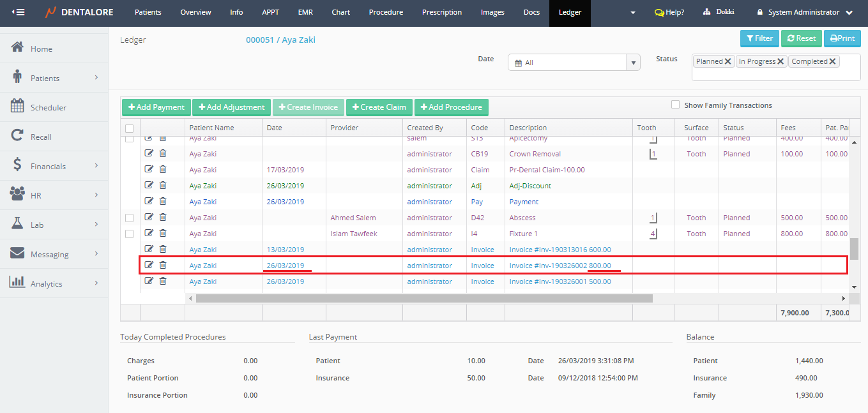Image resolution: width=868 pixels, height=413 pixels.
Task: Remove the Planned status filter tag
Action: 728,62
